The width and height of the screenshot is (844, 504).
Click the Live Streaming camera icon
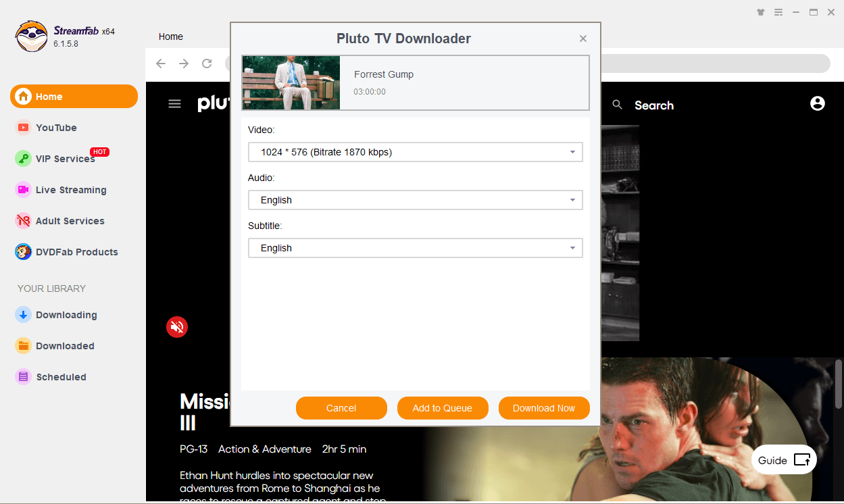(24, 190)
